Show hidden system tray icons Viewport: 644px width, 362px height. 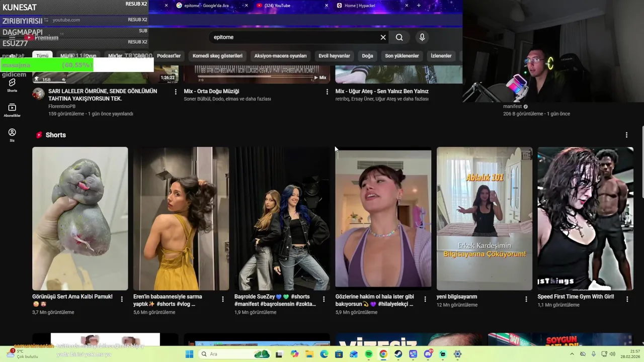point(572,354)
